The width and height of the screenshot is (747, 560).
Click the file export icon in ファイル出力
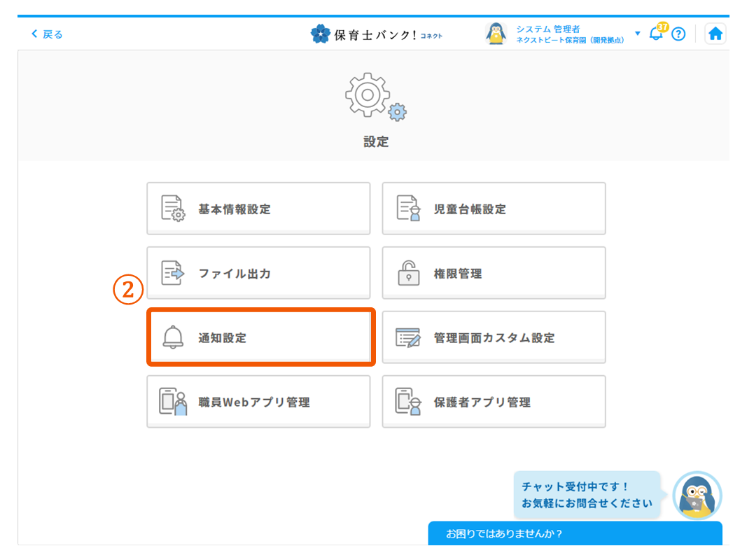click(172, 273)
